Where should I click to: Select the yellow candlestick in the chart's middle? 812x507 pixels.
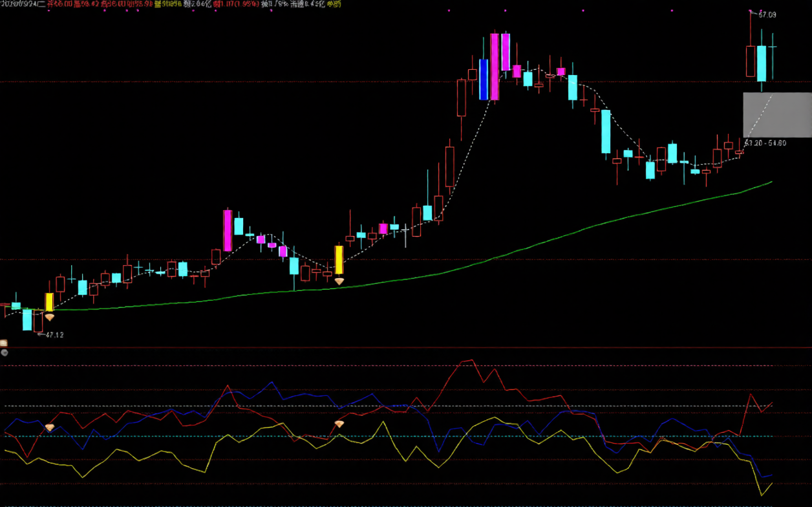click(x=339, y=259)
